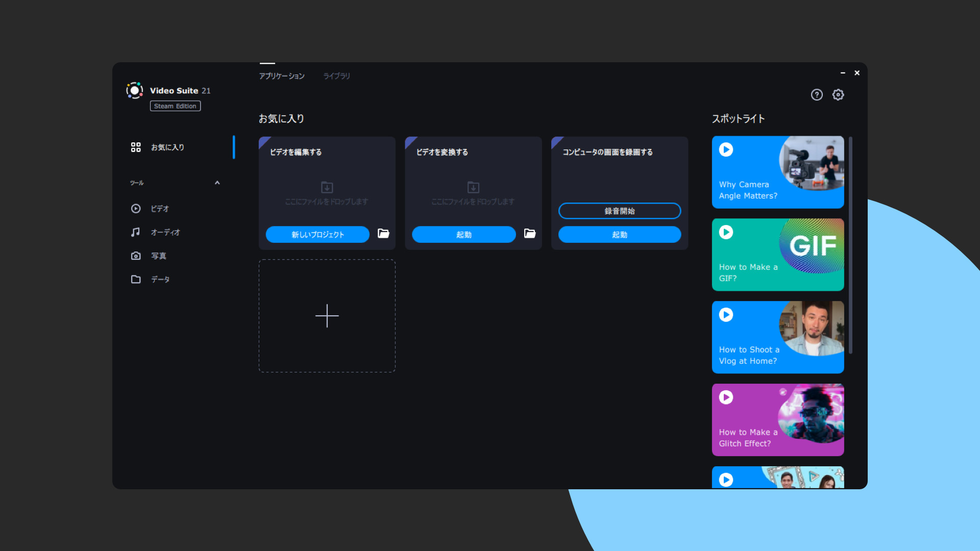
Task: Switch to ライブラリ tab
Action: coord(336,76)
